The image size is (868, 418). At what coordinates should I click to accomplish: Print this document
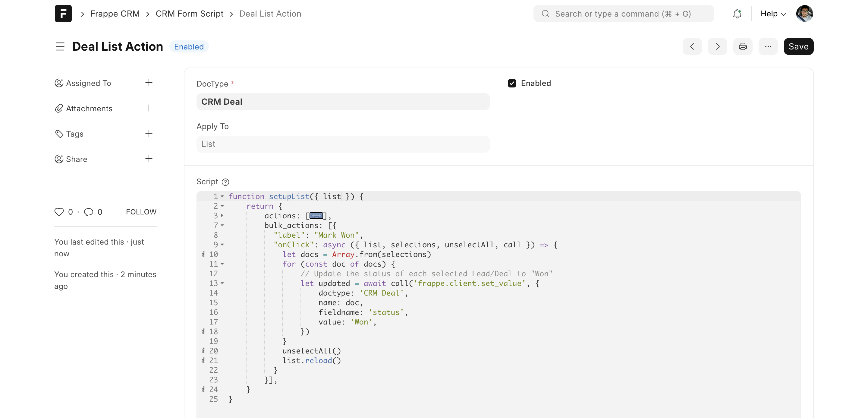[743, 46]
